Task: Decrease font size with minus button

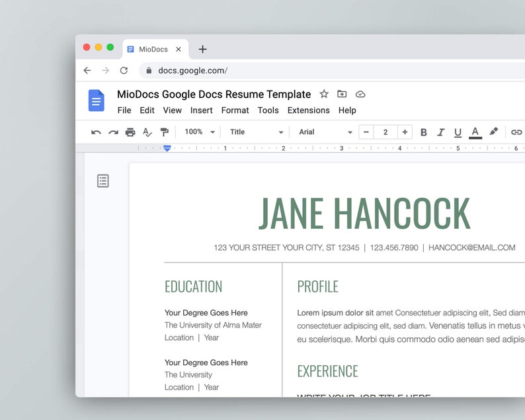Action: 366,132
